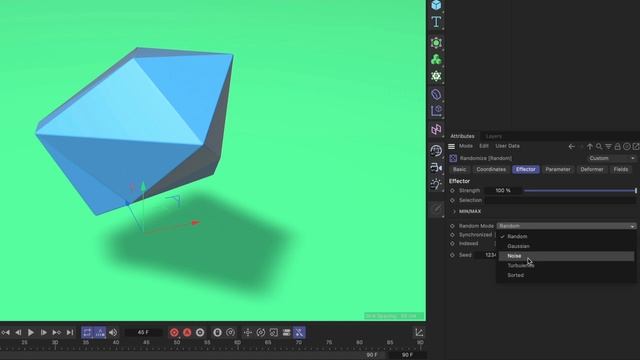Step forward one frame
The width and height of the screenshot is (640, 360).
coord(43,333)
